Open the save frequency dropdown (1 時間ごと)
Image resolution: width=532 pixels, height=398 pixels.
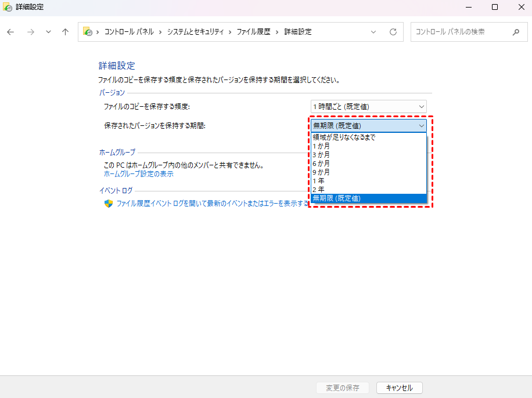pyautogui.click(x=368, y=107)
